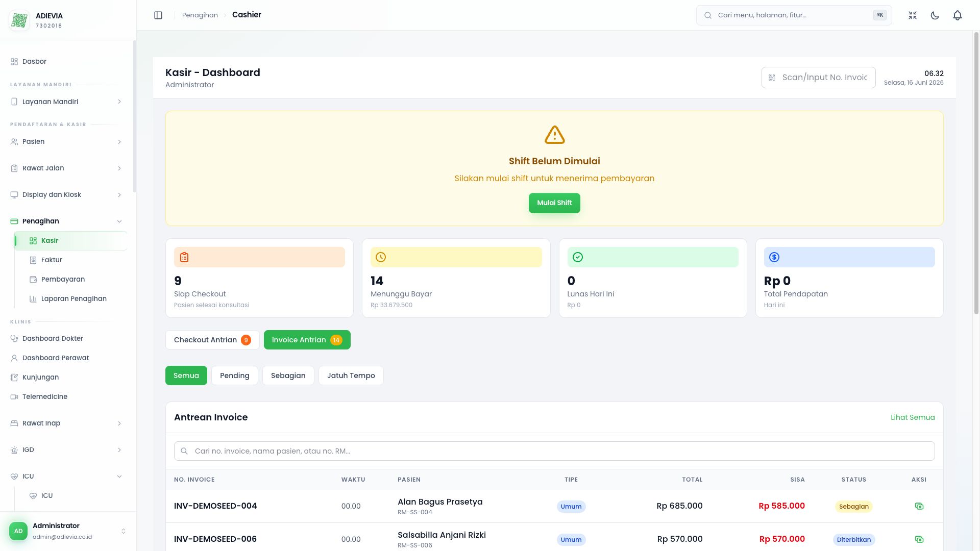
Task: Expand Rawat Inap menu
Action: (66, 423)
